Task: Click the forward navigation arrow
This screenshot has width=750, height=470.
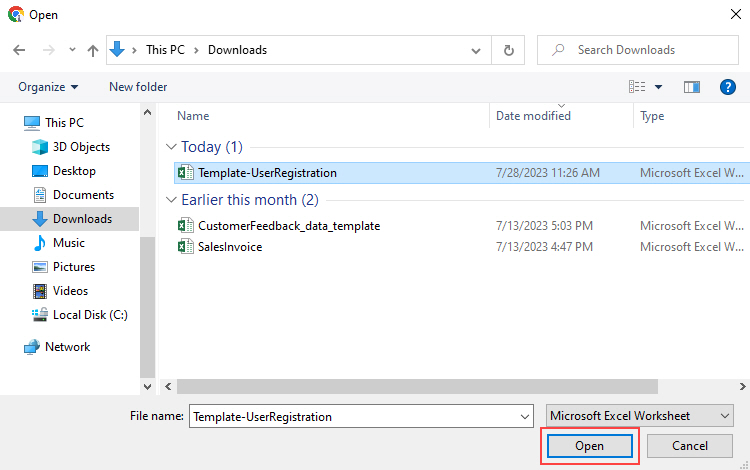Action: (49, 50)
